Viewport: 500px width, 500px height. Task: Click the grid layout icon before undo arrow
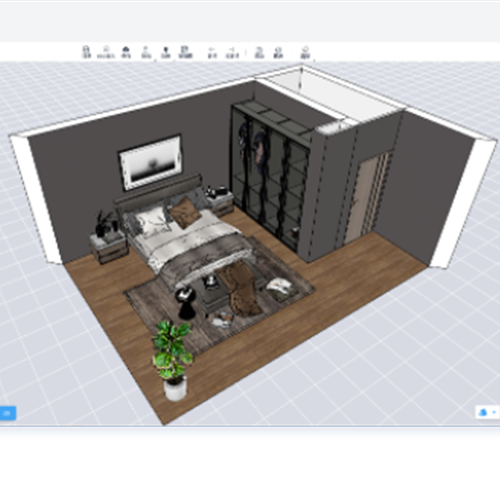click(186, 52)
